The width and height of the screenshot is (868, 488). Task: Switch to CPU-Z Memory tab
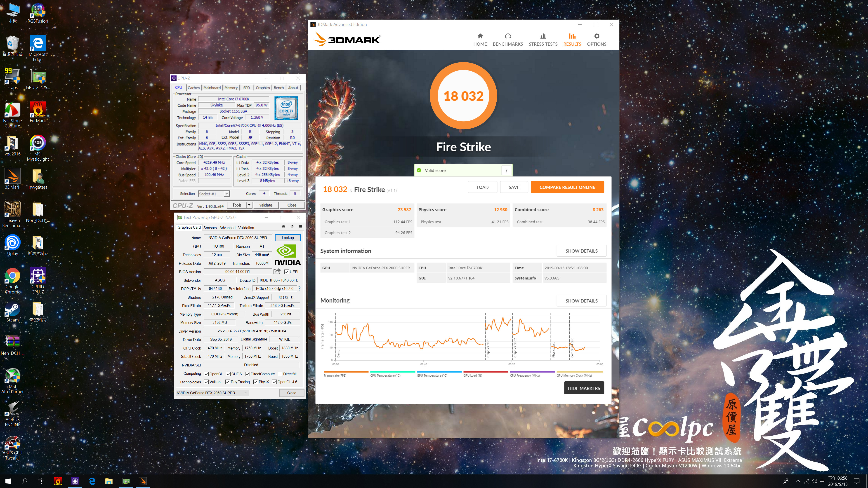tap(231, 88)
